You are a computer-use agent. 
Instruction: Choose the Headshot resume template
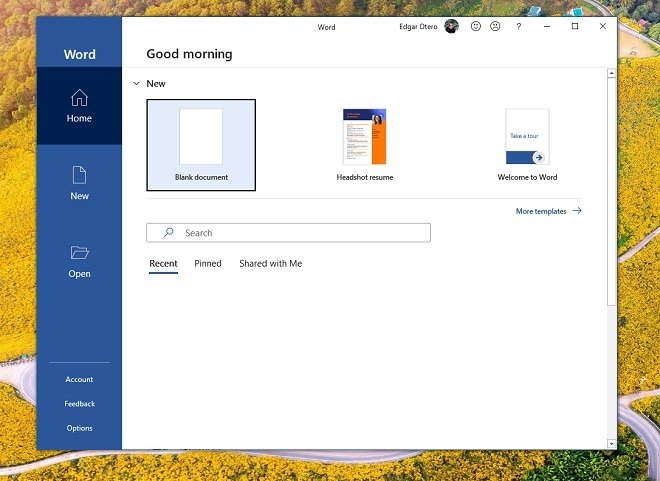(365, 145)
